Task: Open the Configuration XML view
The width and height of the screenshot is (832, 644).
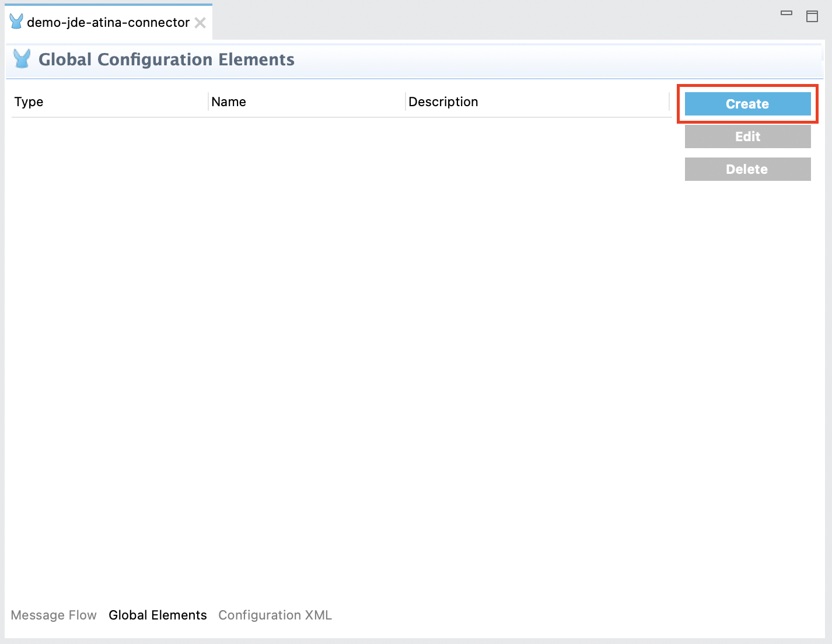Action: click(275, 615)
